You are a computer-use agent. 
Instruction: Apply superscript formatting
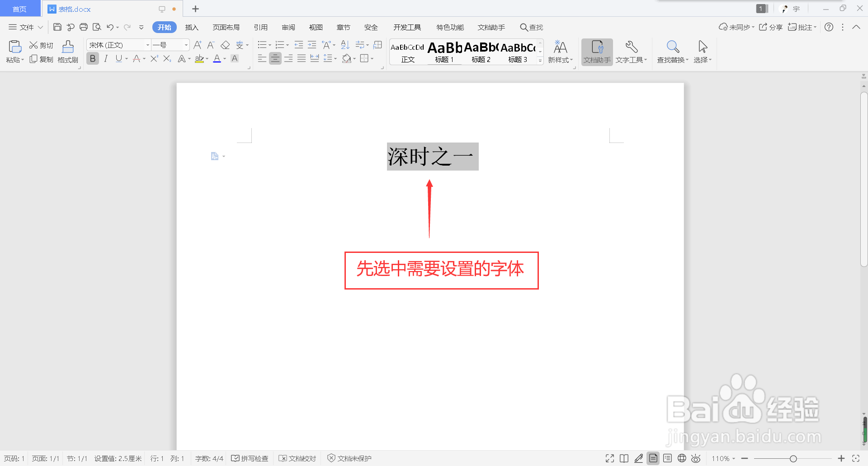coord(154,58)
